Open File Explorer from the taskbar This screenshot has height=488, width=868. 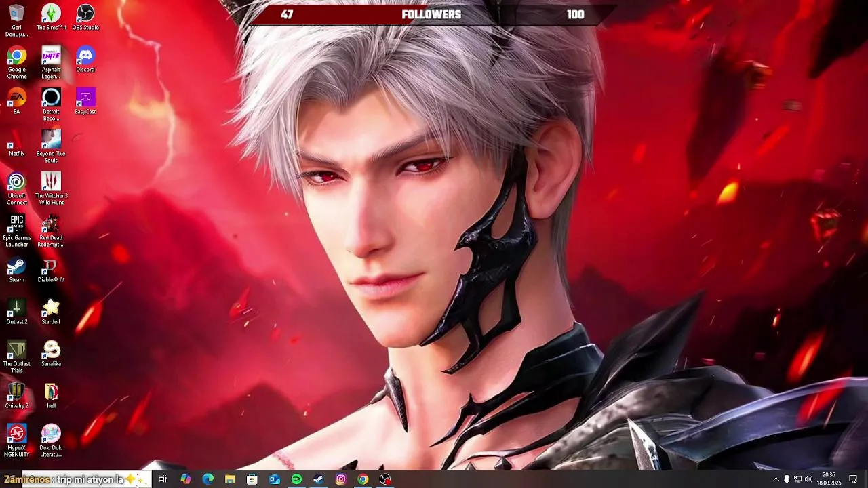230,479
